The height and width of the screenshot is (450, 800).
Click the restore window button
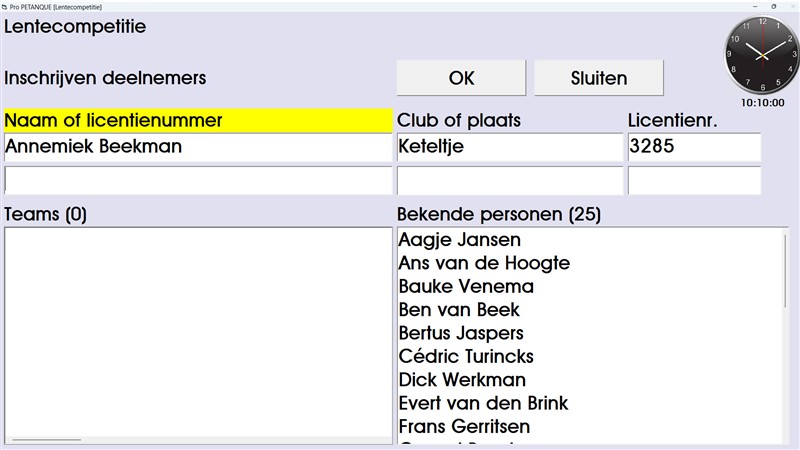pyautogui.click(x=773, y=6)
